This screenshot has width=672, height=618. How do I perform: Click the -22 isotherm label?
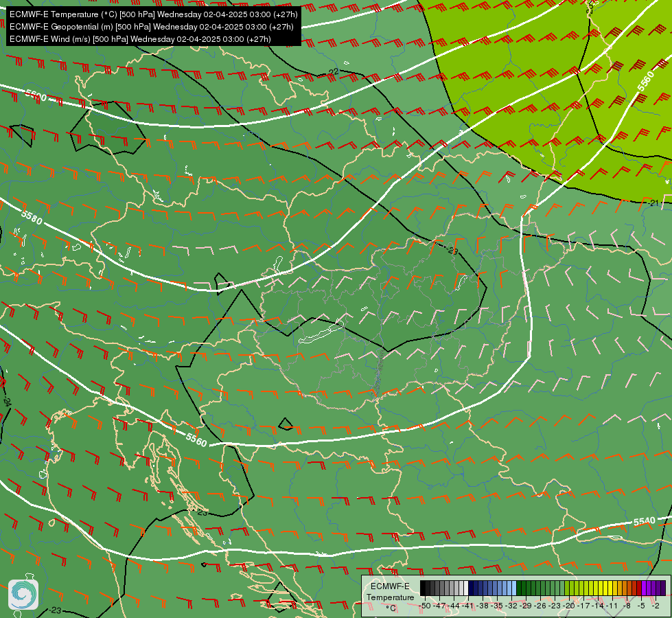[333, 72]
